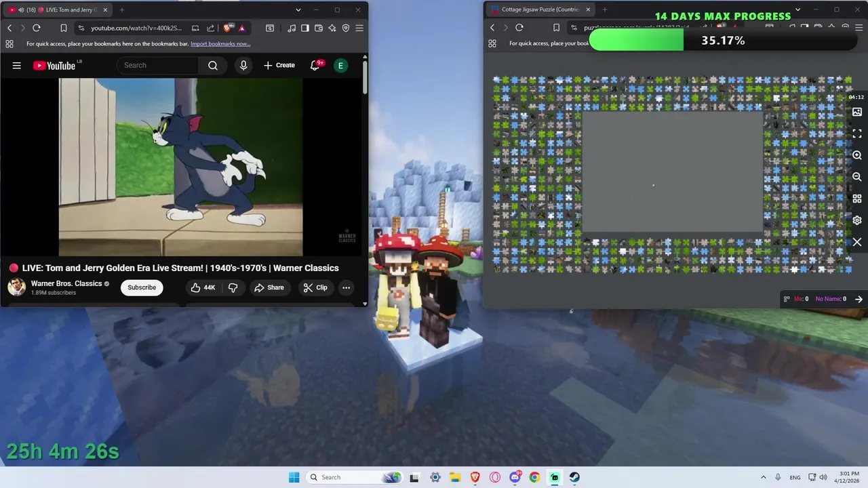Click the Share button under the video

[269, 287]
